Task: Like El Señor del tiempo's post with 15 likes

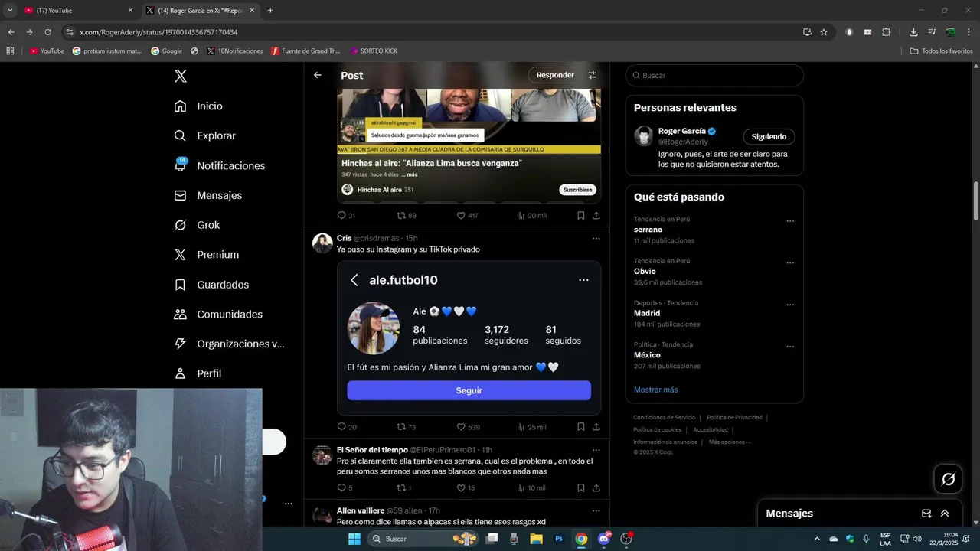Action: tap(461, 488)
